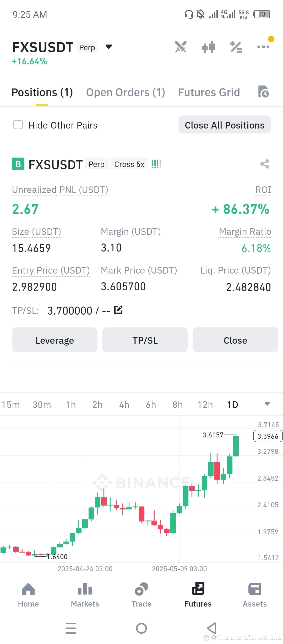The height and width of the screenshot is (644, 283).
Task: Open the candlestick chart icon
Action: 208,47
